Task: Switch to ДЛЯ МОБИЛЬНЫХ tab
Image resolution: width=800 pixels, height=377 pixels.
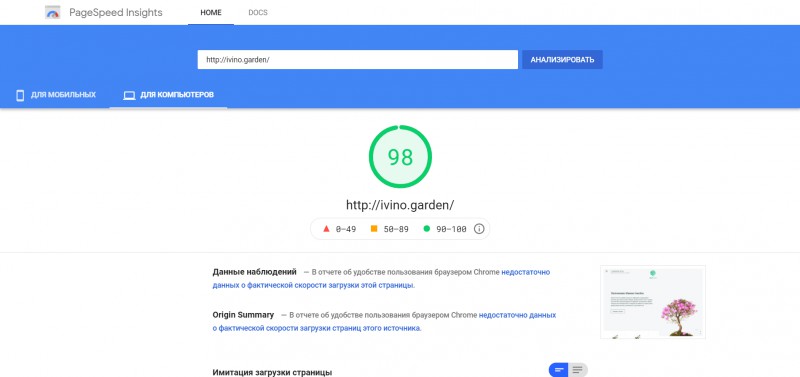Action: pyautogui.click(x=55, y=95)
